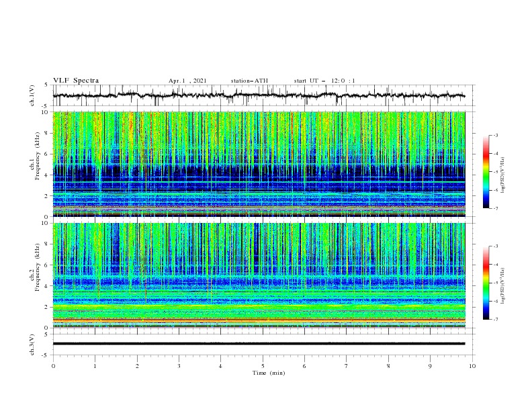Click the 2 minute label on time axis
This screenshot has height=411, width=532.
pyautogui.click(x=137, y=366)
